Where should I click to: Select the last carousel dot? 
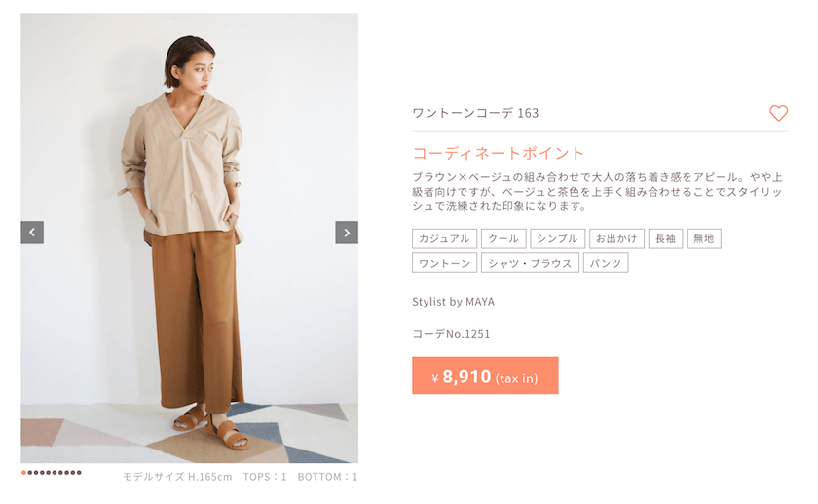click(x=79, y=473)
